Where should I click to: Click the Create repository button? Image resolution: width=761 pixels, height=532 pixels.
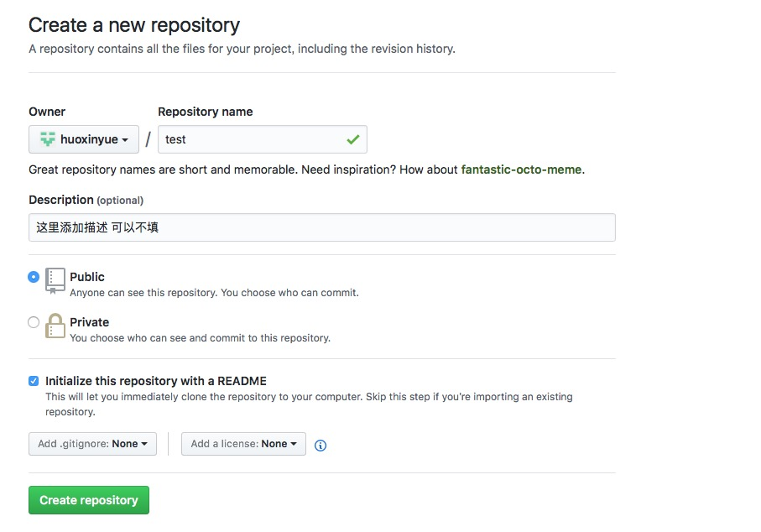[x=89, y=500]
